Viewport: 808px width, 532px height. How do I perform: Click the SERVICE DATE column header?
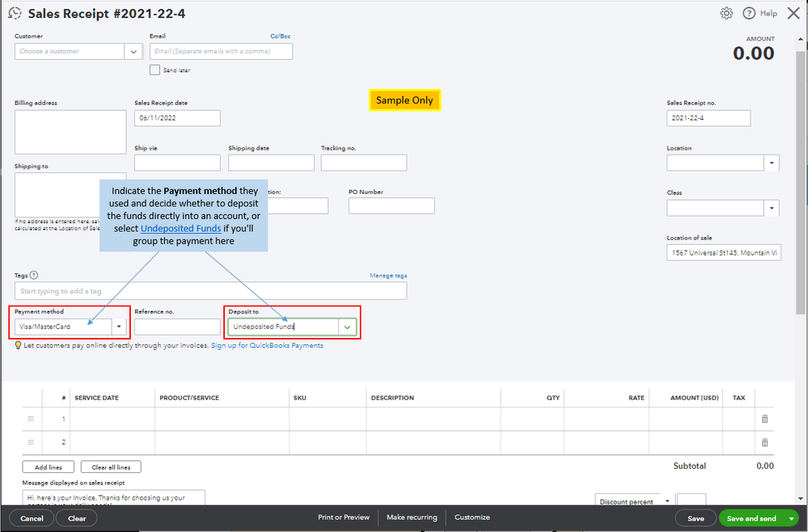[96, 398]
